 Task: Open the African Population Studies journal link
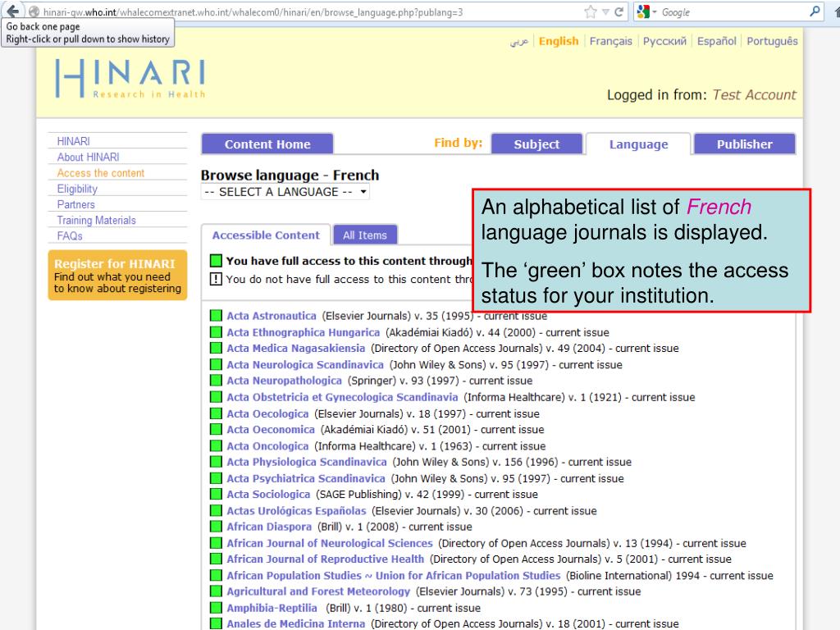point(393,576)
